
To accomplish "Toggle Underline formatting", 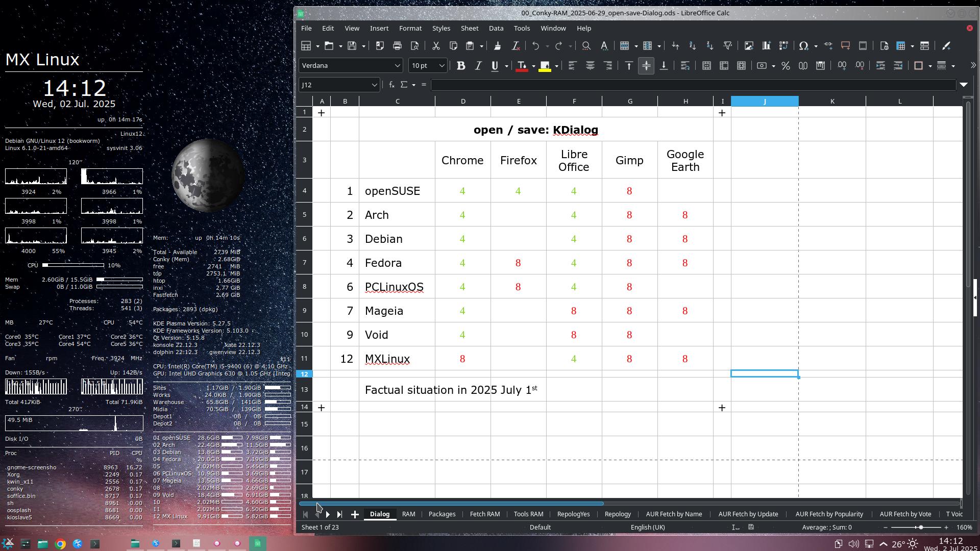I will 495,66.
